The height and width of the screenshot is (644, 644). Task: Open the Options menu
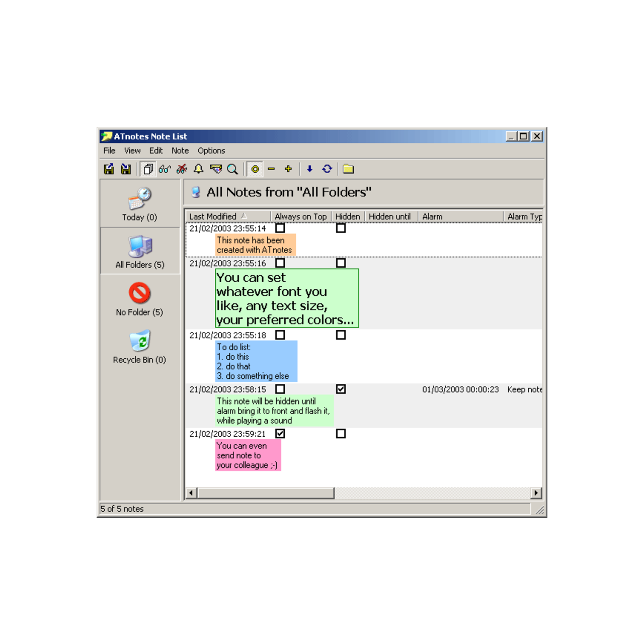211,150
